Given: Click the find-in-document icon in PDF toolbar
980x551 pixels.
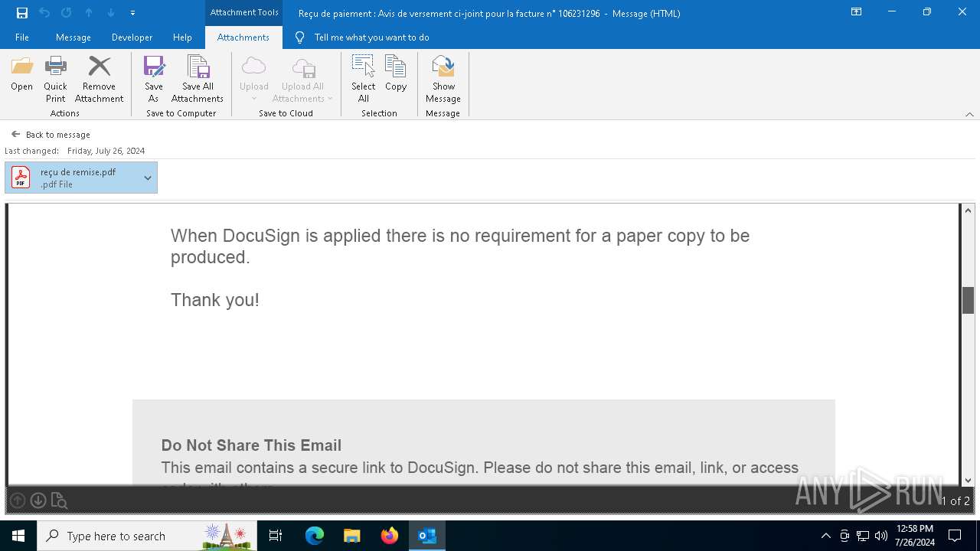Looking at the screenshot, I should pos(59,501).
